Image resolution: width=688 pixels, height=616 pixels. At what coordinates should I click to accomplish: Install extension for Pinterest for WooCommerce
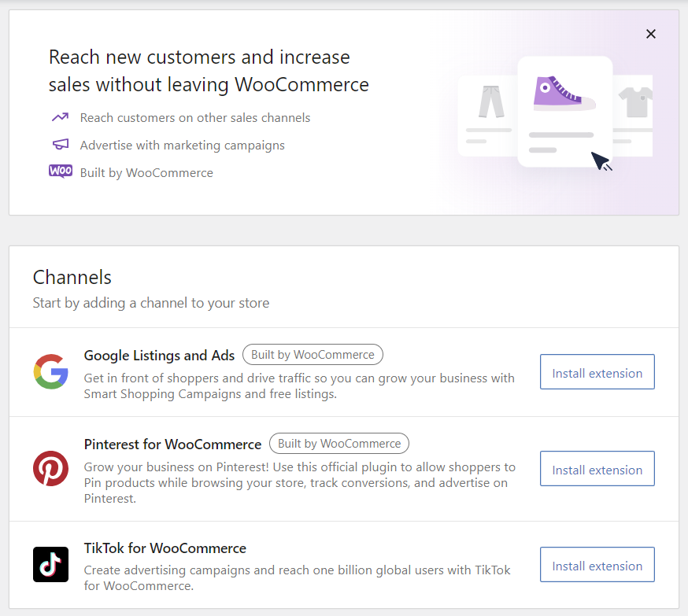coord(597,468)
